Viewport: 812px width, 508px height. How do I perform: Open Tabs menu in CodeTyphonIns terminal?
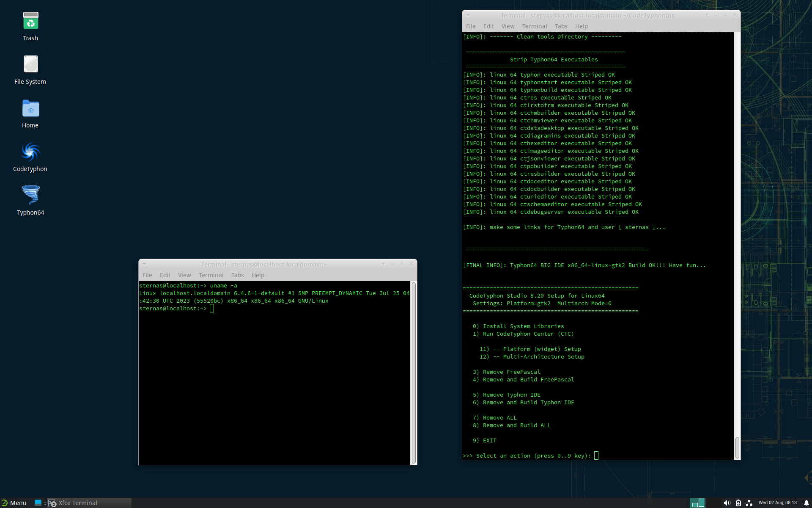(561, 26)
